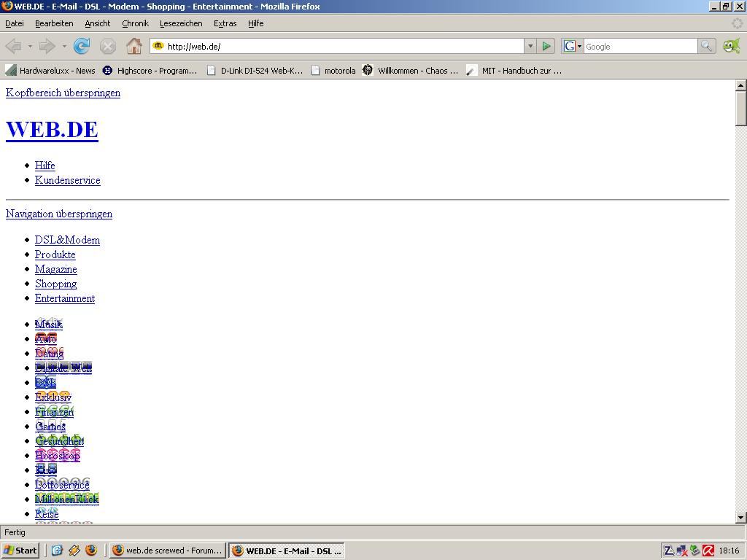Open the Highscore - Program... bookmark

[x=150, y=71]
